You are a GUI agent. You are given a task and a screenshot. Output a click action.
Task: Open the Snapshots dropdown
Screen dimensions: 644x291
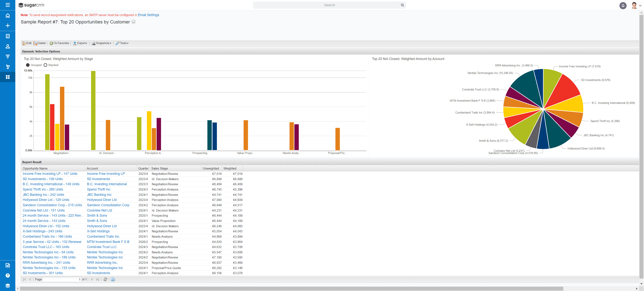click(x=101, y=43)
